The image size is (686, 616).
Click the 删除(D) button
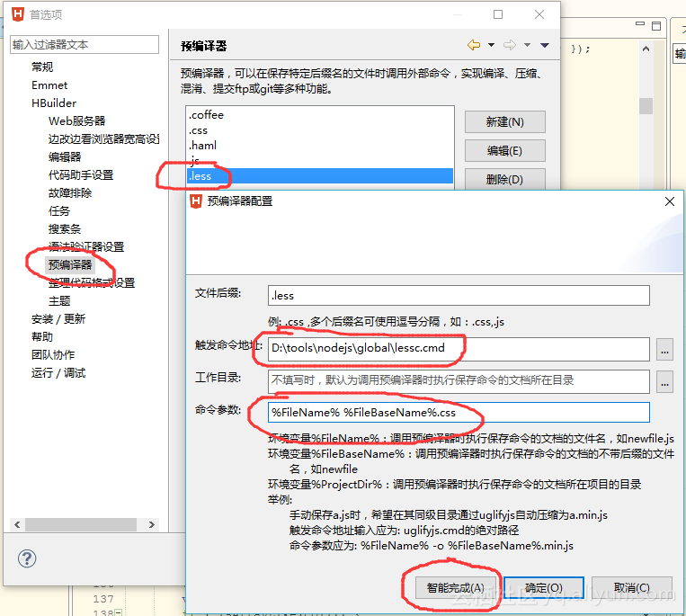505,179
